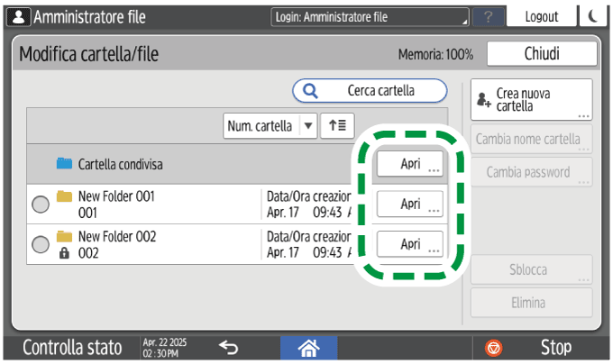Click the Modifica cartella/file title
The width and height of the screenshot is (613, 364).
(x=89, y=54)
